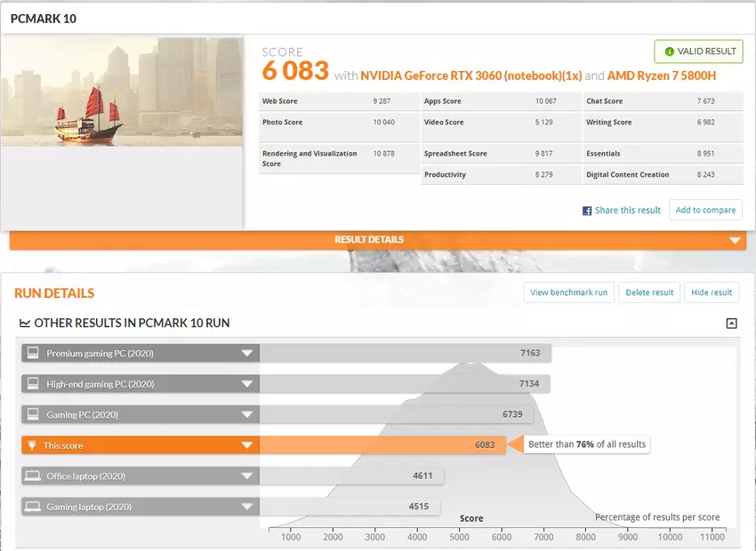Click the monitor icon for Gaming PC (2020)

pos(33,415)
